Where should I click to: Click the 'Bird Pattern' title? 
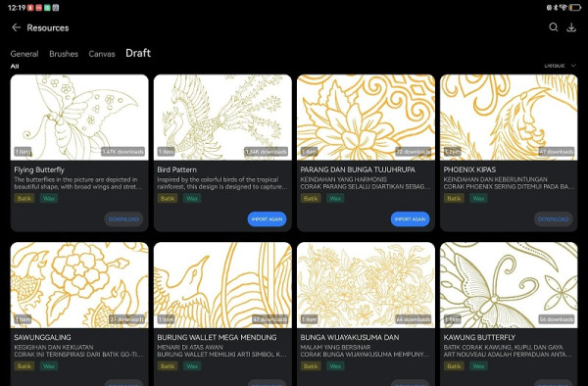click(x=177, y=169)
